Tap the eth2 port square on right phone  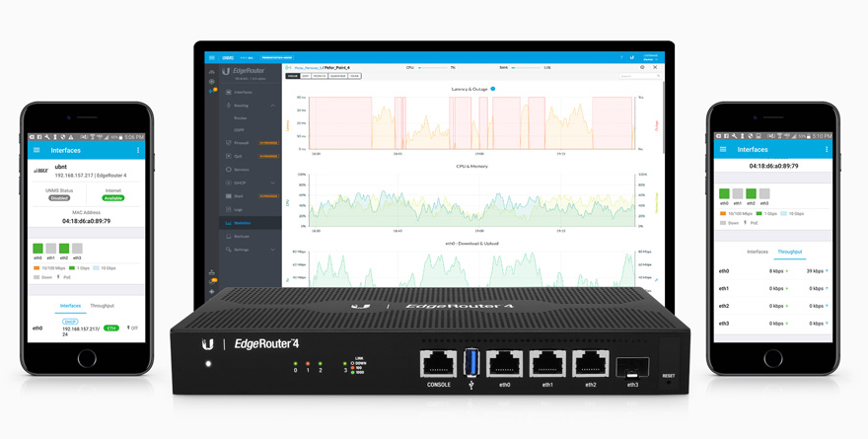[x=752, y=193]
